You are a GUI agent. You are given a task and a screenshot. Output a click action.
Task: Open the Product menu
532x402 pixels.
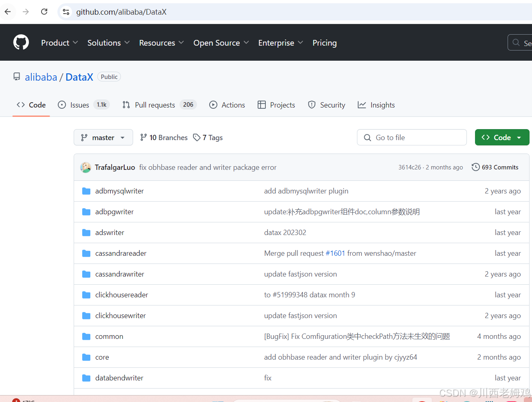click(x=59, y=43)
